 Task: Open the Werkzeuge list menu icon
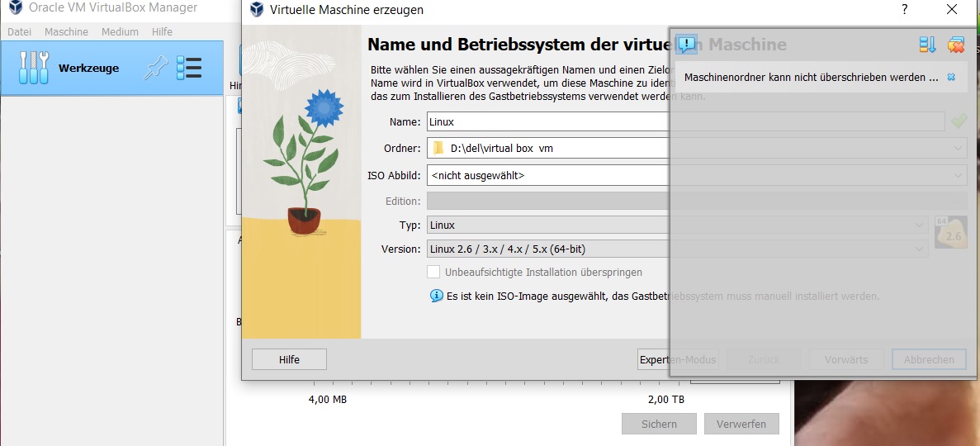[189, 68]
